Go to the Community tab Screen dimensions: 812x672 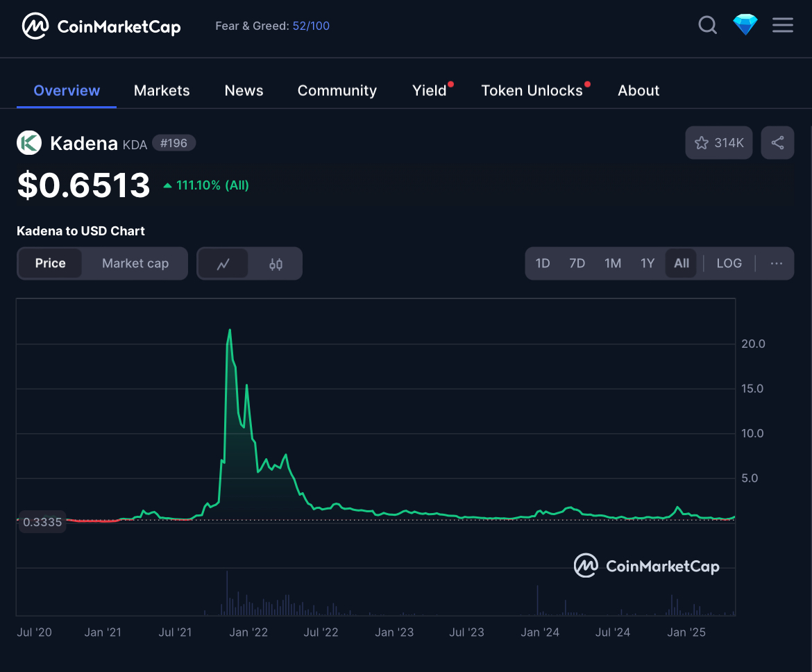pyautogui.click(x=337, y=90)
